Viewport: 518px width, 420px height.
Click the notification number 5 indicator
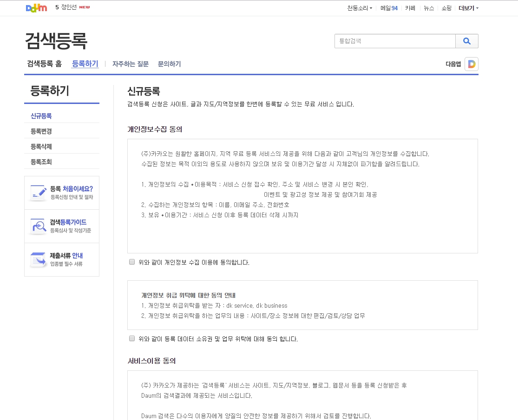coord(56,7)
